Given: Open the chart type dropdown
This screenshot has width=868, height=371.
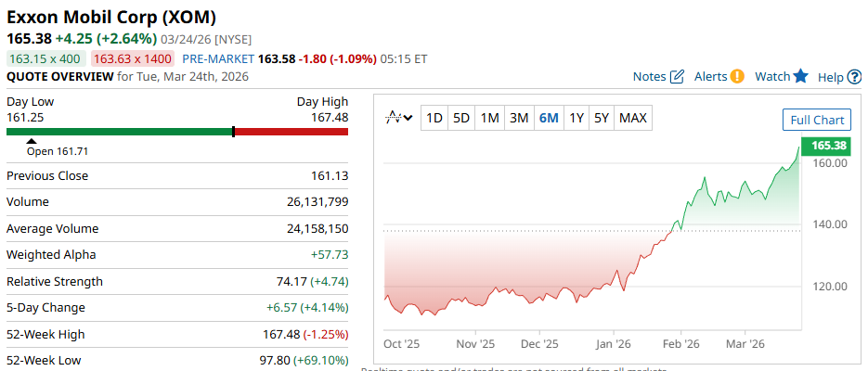Looking at the screenshot, I should click(x=399, y=118).
